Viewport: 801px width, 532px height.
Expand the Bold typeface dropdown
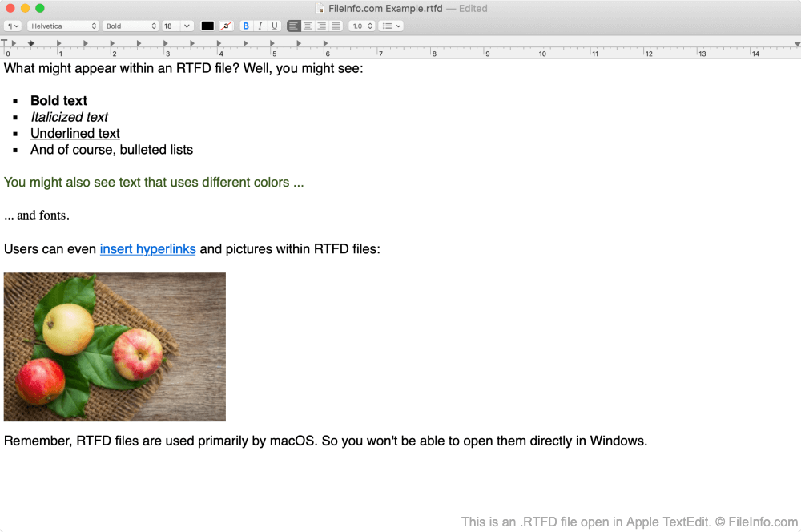point(131,26)
